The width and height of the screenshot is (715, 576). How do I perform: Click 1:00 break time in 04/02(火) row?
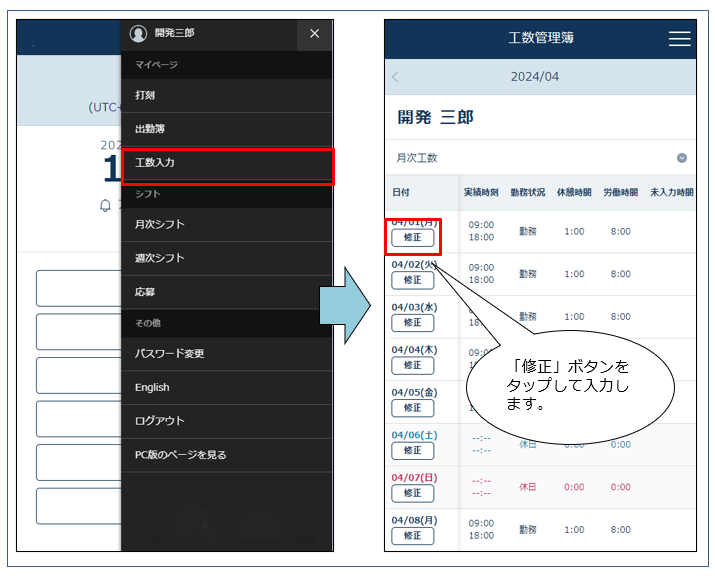[x=574, y=274]
